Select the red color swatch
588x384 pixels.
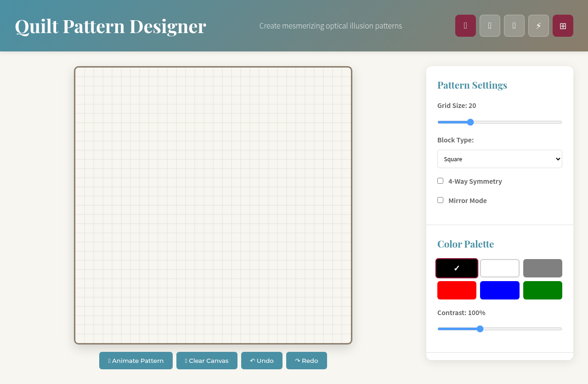457,290
